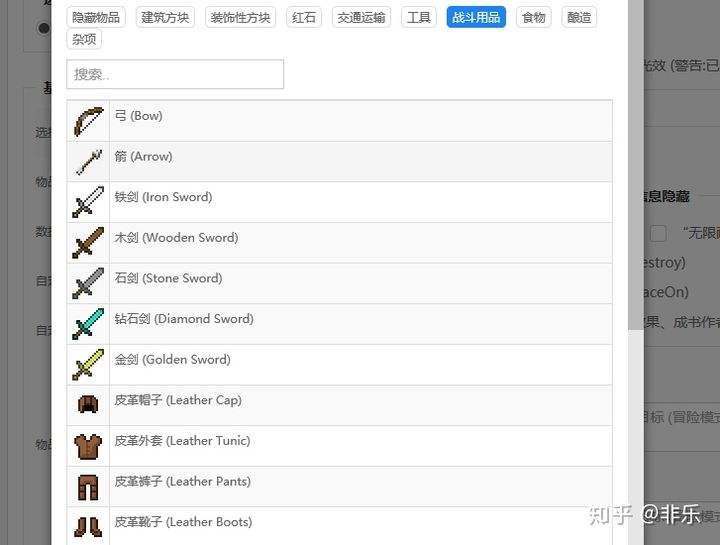Open the 酿造 category tab
This screenshot has height=545, width=720.
click(579, 17)
